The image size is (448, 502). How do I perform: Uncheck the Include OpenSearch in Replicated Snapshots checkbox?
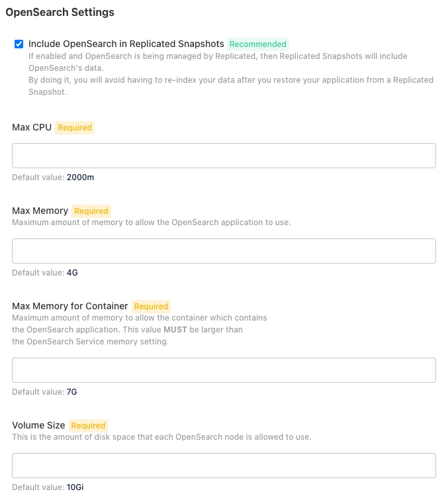tap(19, 44)
